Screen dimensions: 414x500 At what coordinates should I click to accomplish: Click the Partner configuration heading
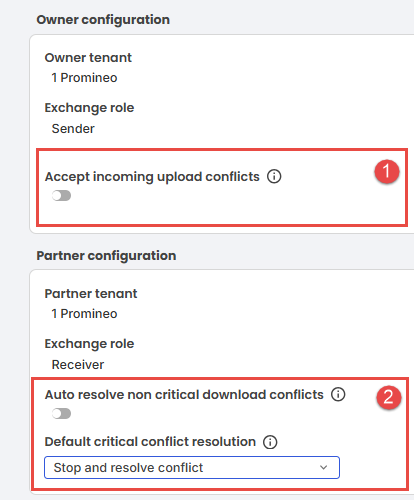click(106, 256)
